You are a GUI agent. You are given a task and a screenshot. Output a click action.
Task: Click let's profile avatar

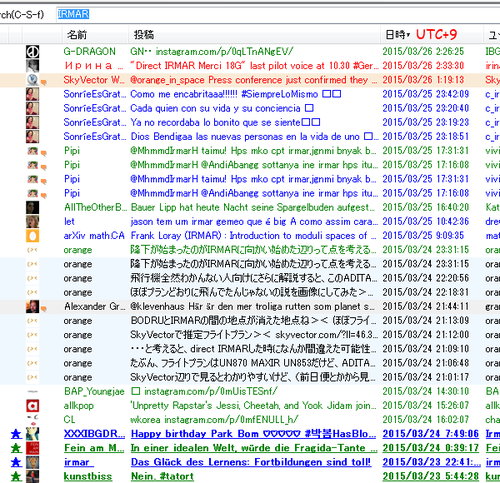(32, 222)
